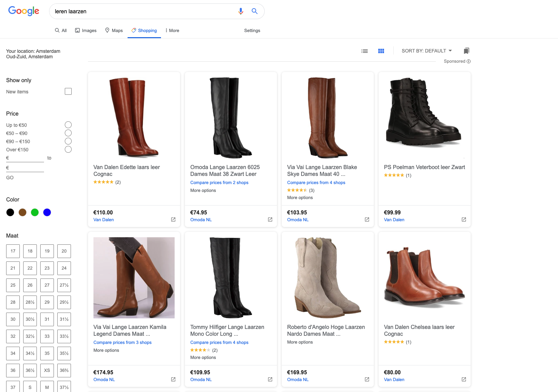Select the Over €150 price filter
Screen dimensions: 558x392
(68, 149)
